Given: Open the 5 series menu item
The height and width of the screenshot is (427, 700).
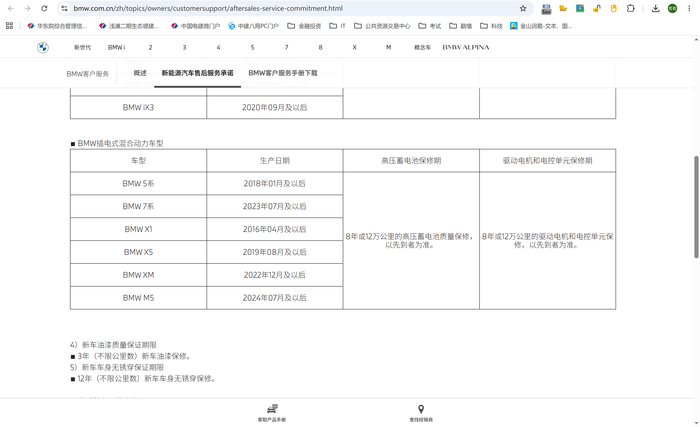Looking at the screenshot, I should (x=252, y=47).
